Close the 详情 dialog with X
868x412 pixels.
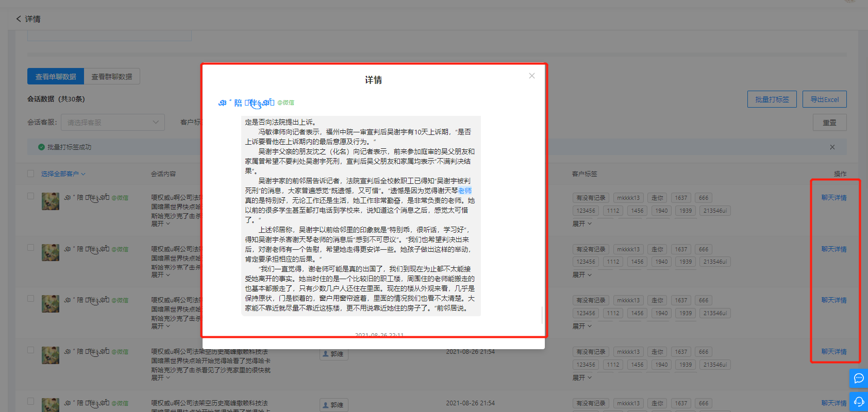point(532,76)
